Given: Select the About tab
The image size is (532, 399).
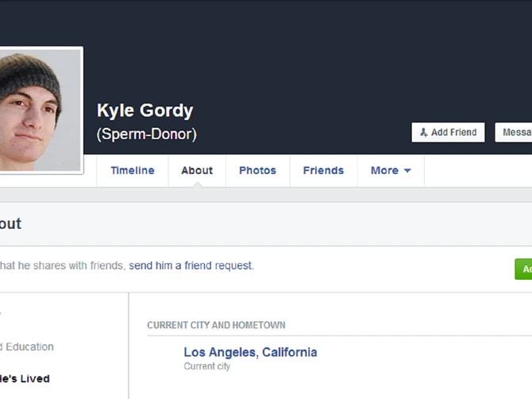Looking at the screenshot, I should tap(197, 170).
